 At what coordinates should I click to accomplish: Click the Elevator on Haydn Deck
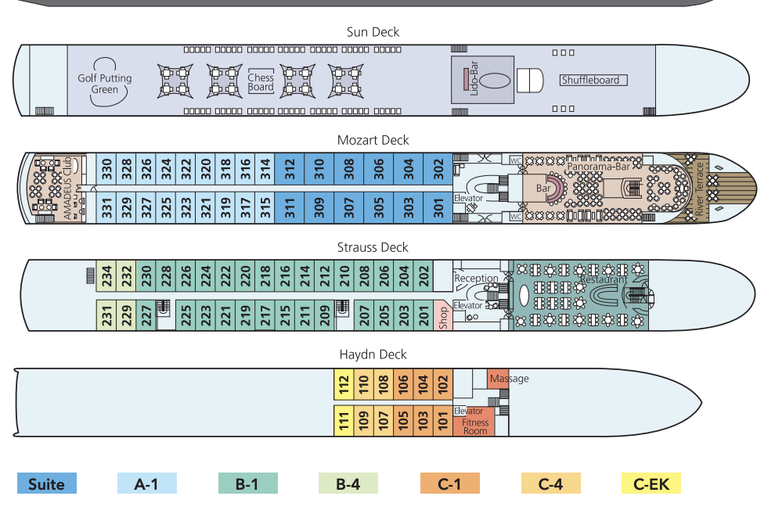pyautogui.click(x=469, y=411)
